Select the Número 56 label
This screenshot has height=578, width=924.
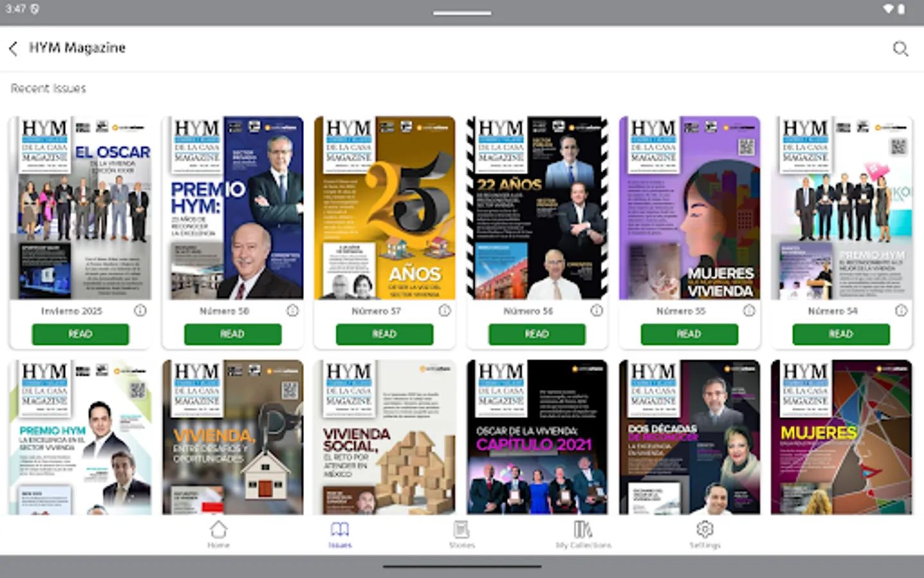click(528, 311)
